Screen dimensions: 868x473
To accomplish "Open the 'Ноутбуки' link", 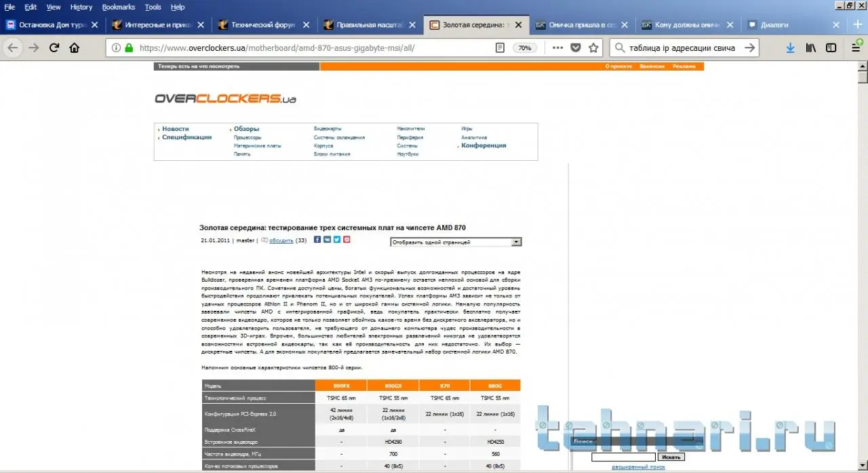I will 408,154.
